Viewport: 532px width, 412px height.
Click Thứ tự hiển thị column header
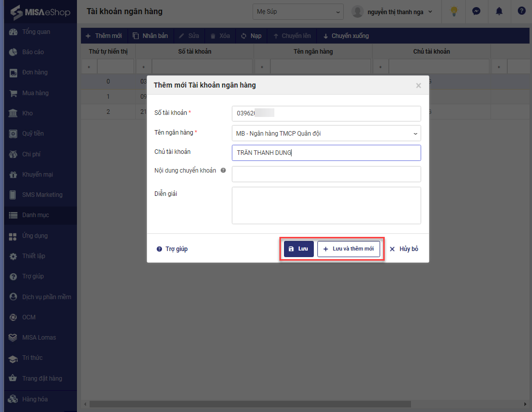tap(108, 52)
